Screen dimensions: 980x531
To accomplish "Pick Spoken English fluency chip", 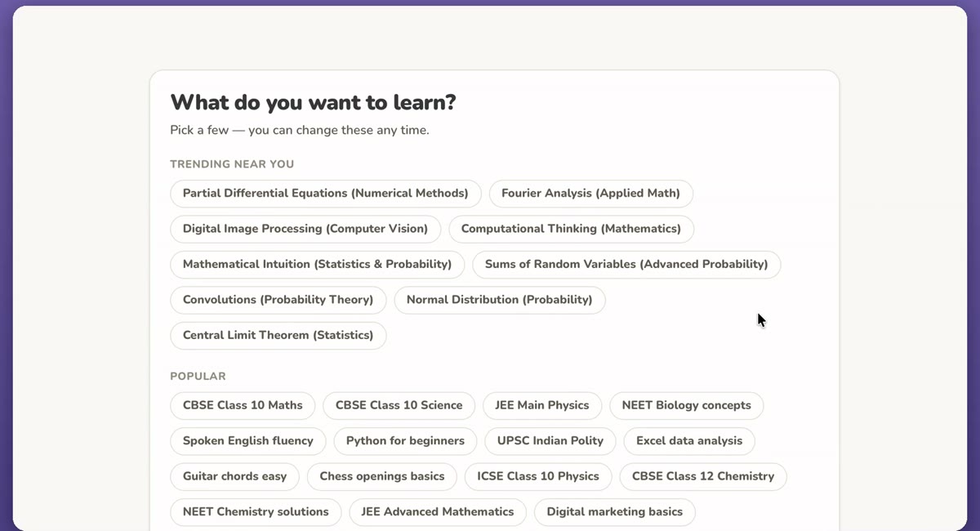I will click(x=248, y=441).
